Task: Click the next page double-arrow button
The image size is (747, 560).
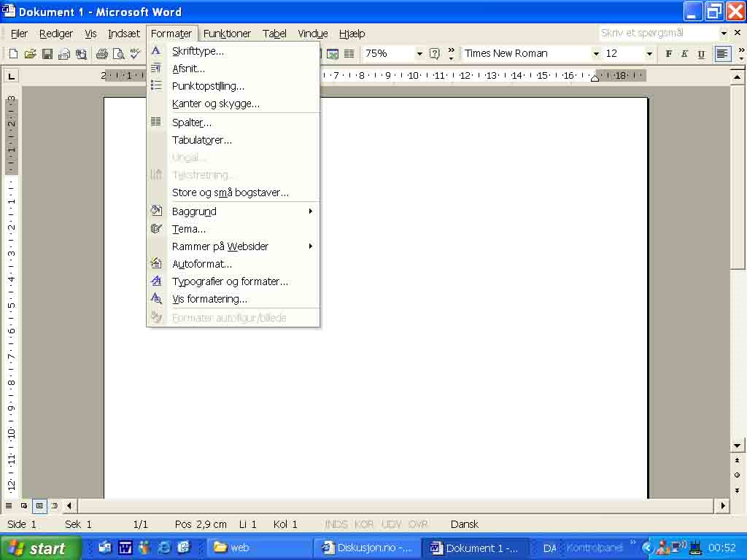Action: tap(737, 490)
